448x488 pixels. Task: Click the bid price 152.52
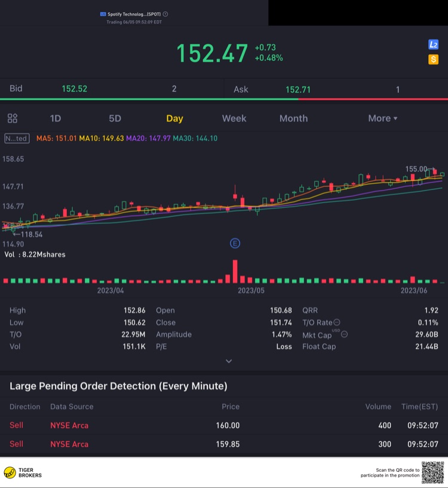tap(75, 88)
